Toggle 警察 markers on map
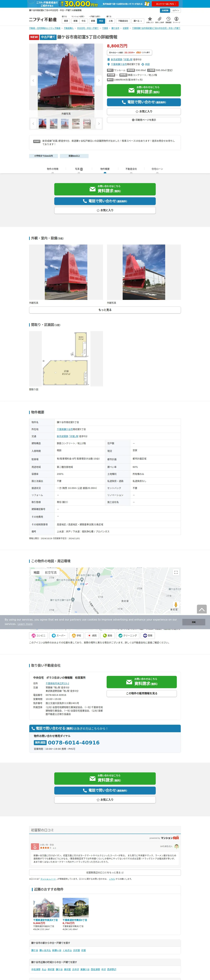The image size is (210, 980). tap(148, 635)
